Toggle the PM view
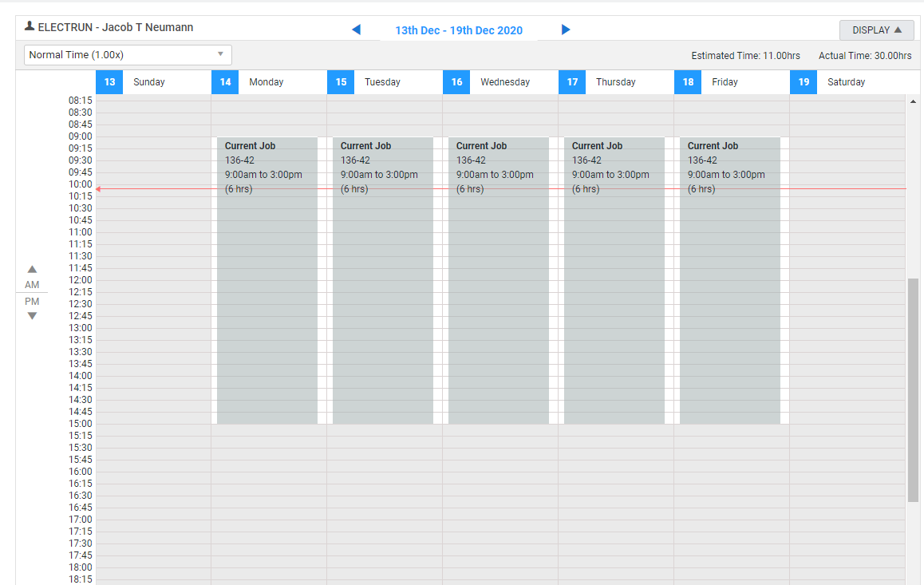Viewport: 924px width, 585px height. pyautogui.click(x=32, y=301)
